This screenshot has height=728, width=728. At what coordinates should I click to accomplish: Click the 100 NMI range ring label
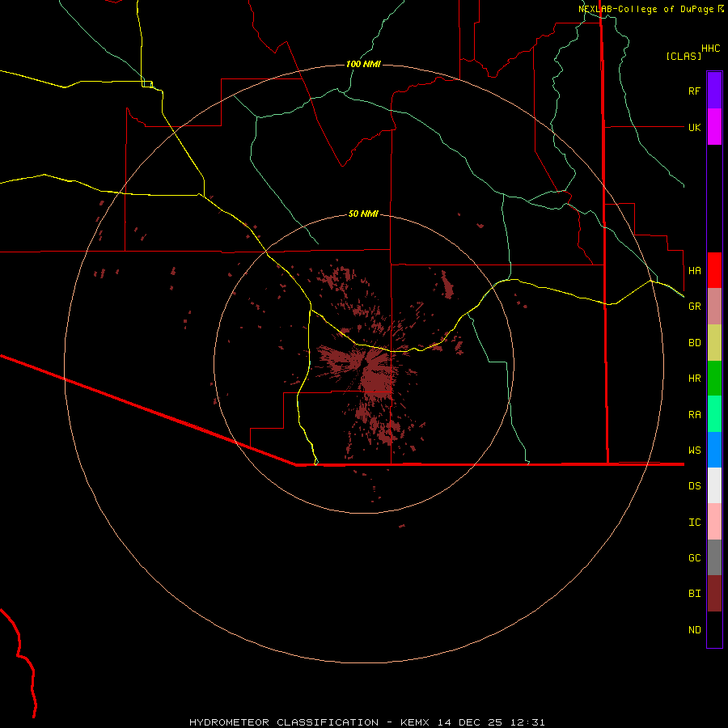(363, 64)
